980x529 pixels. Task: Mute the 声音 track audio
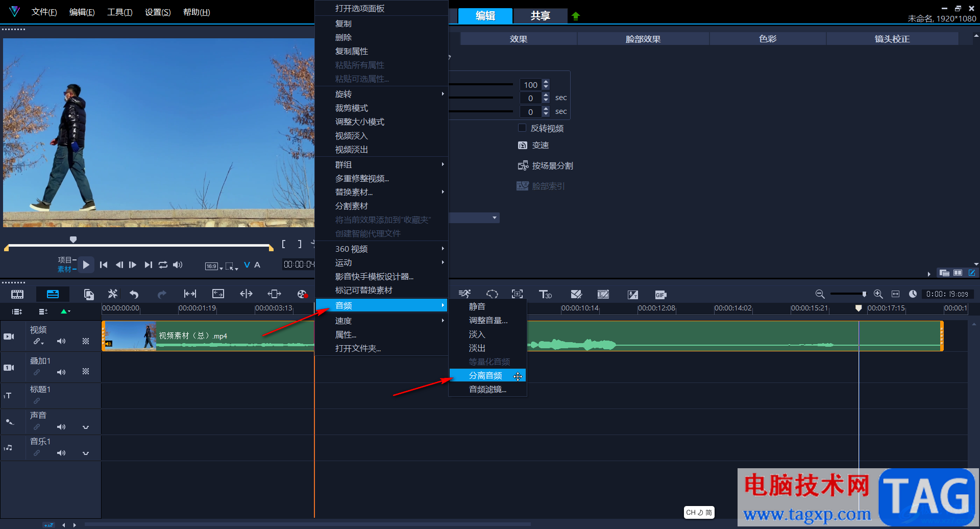coord(61,427)
